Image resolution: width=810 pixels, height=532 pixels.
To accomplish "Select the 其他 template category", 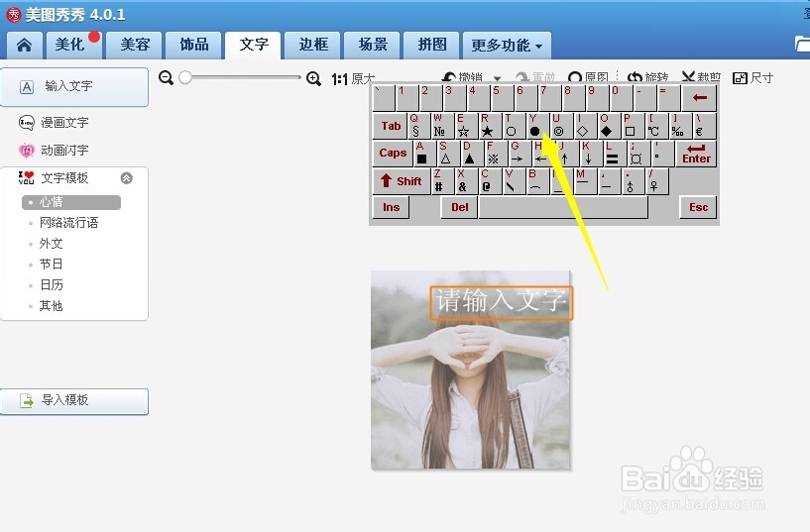I will coord(51,306).
